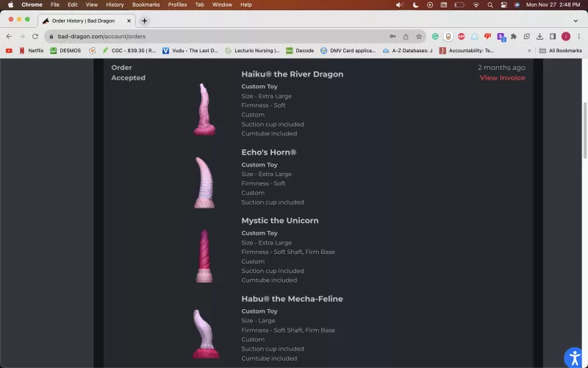Screen dimensions: 588x368
Task: Expand the hidden bookmarks overflow chevron
Action: [x=529, y=51]
